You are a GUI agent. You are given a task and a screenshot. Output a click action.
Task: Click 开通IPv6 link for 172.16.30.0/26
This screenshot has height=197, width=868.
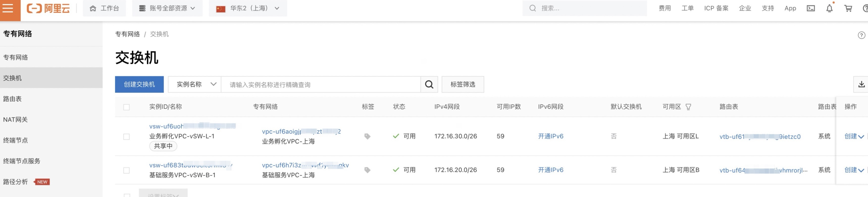[x=550, y=136]
